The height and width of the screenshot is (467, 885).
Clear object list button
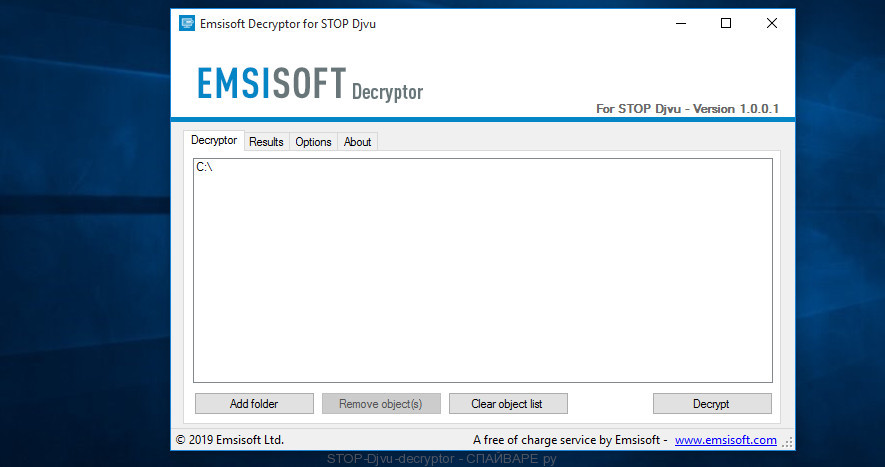coord(508,404)
